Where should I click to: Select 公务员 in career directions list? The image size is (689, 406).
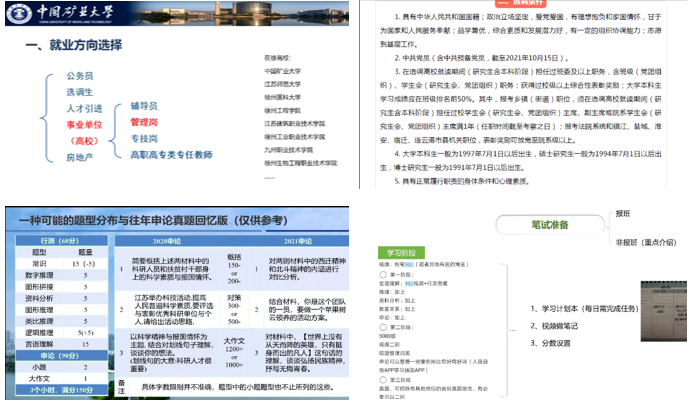pyautogui.click(x=81, y=76)
